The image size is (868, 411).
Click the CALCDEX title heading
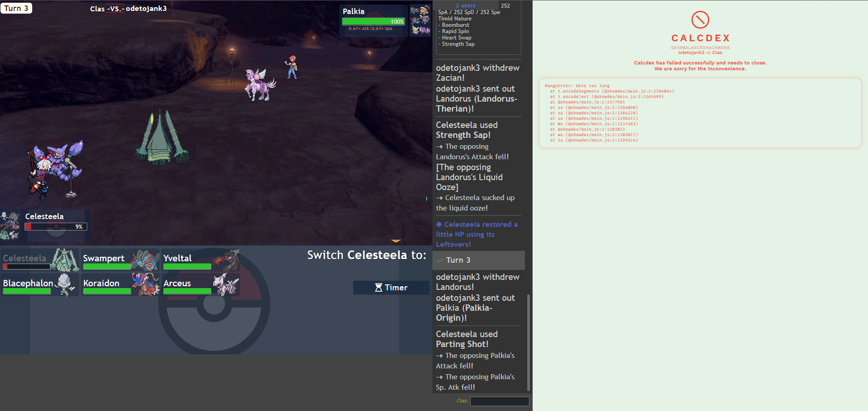coord(701,38)
